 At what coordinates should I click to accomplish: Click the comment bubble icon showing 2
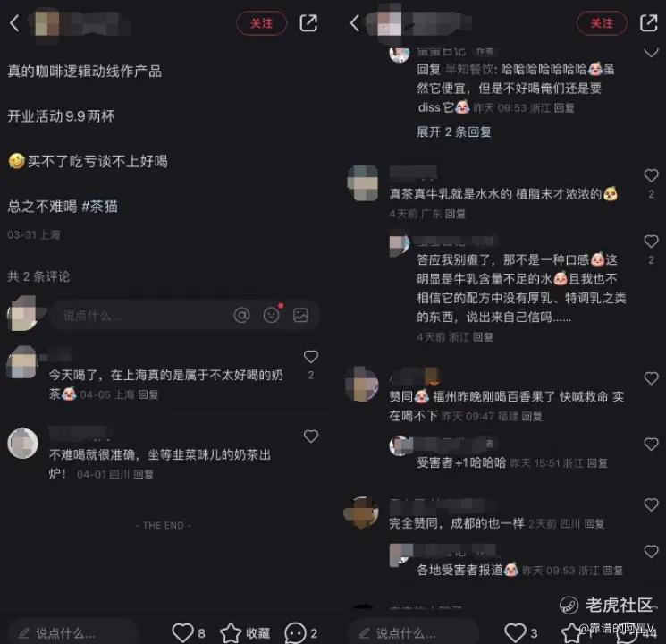pos(296,633)
